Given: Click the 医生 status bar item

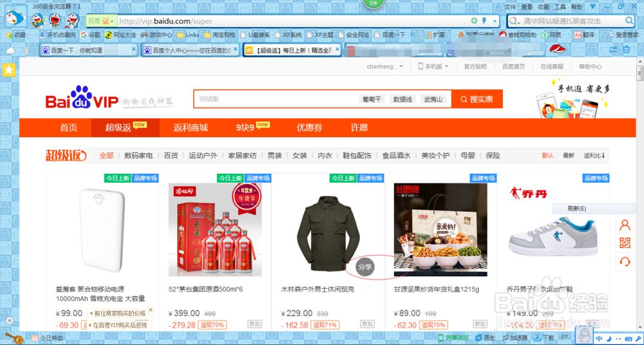Looking at the screenshot, I should coord(485,338).
